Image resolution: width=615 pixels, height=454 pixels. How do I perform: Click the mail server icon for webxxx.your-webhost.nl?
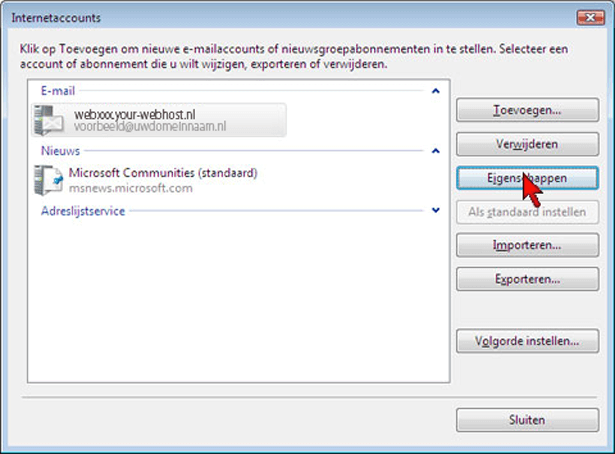click(x=49, y=120)
